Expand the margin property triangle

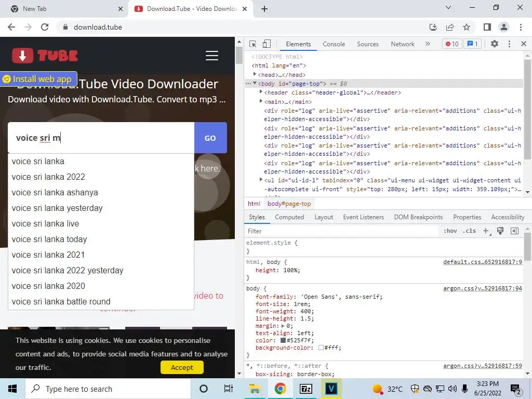pyautogui.click(x=283, y=326)
